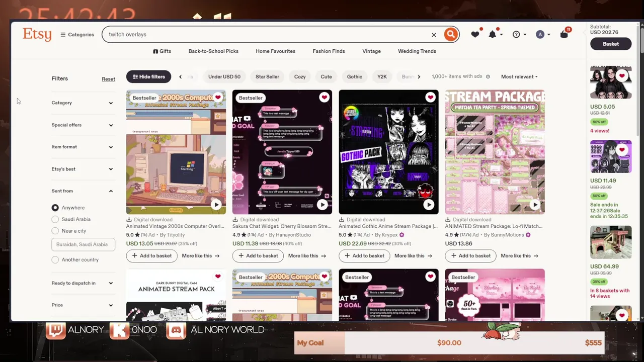The height and width of the screenshot is (362, 644).
Task: Expand the Price filter section
Action: pos(83,305)
